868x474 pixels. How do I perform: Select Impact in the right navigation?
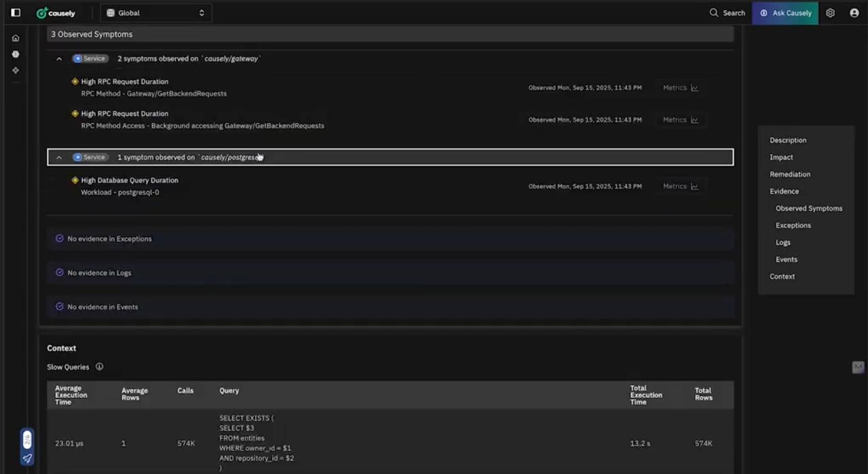click(x=781, y=157)
